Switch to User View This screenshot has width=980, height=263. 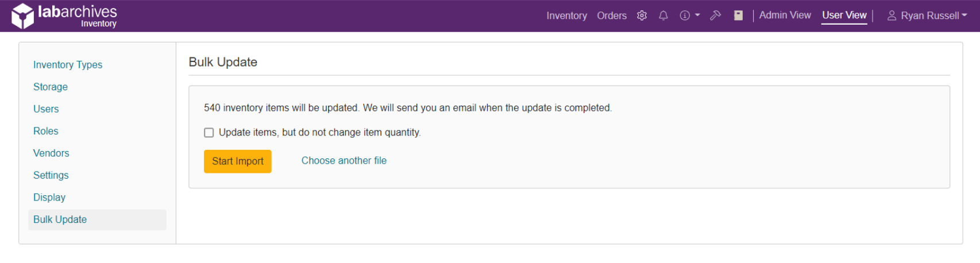(x=844, y=15)
